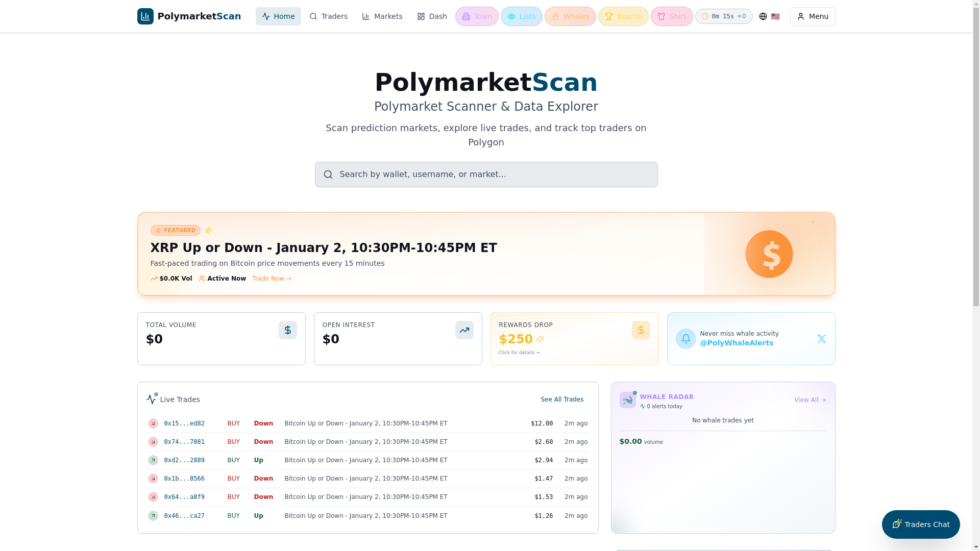Image resolution: width=980 pixels, height=551 pixels.
Task: Go to the Traders page
Action: pyautogui.click(x=329, y=16)
